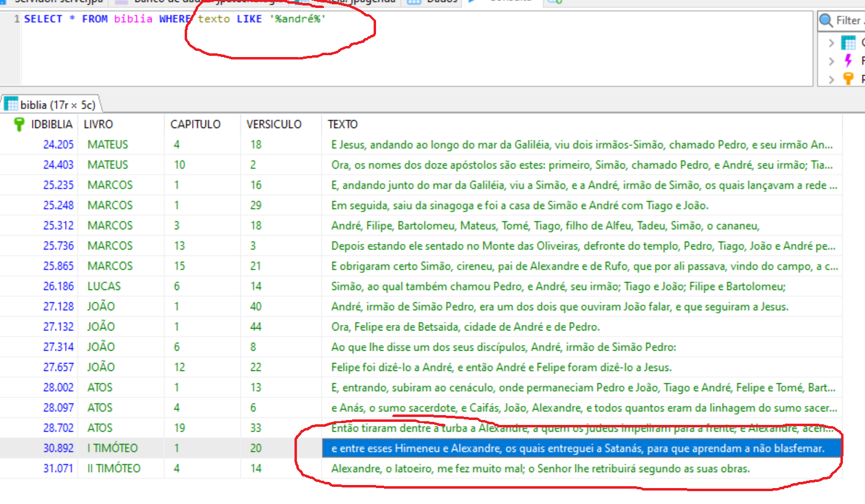Expand the tree node beside the orange key icon
865x504 pixels.
tap(831, 78)
